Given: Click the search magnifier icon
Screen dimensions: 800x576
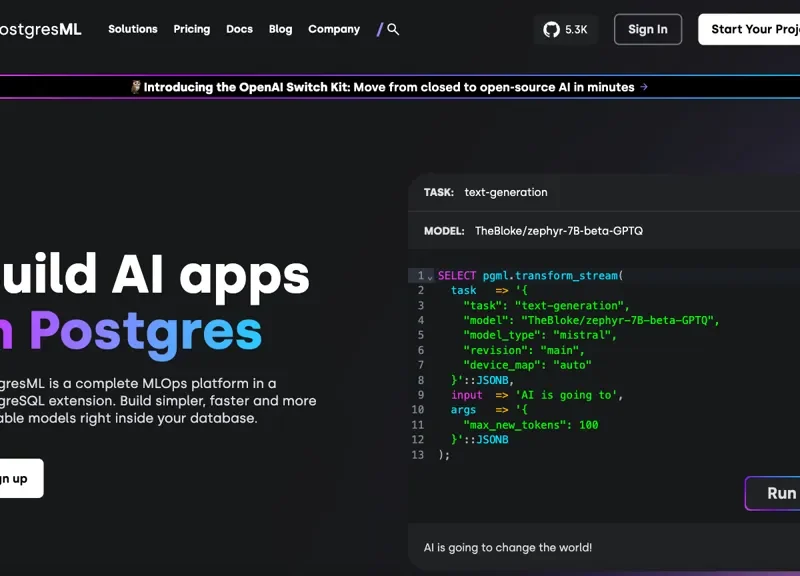Looking at the screenshot, I should click(393, 29).
